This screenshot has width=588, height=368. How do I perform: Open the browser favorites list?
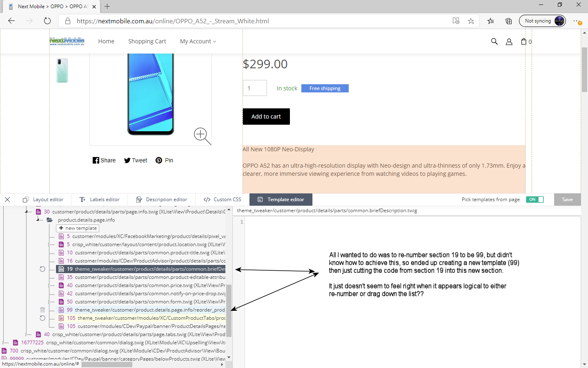coord(490,21)
